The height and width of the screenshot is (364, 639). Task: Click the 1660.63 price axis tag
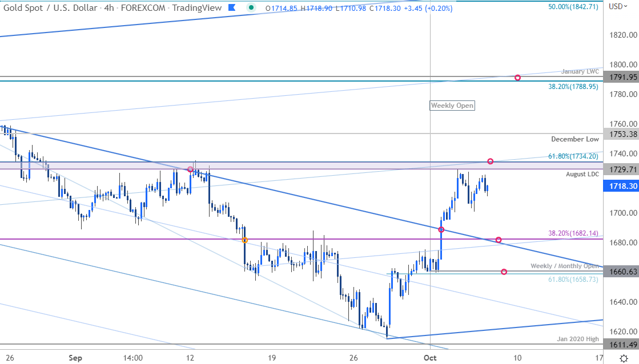coord(621,272)
